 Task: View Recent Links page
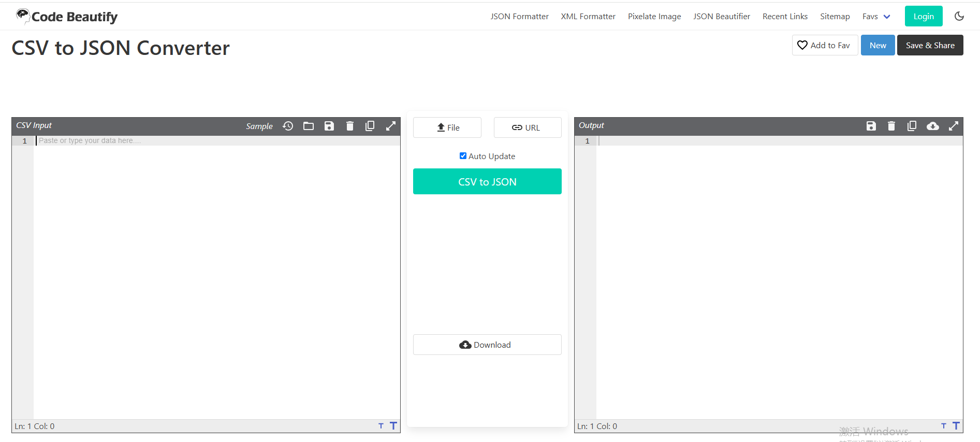(x=785, y=17)
